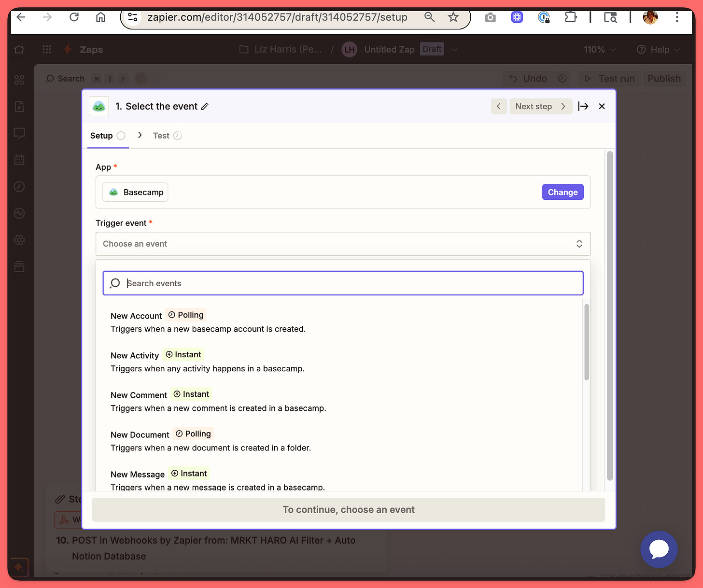703x588 pixels.
Task: Click Test run button
Action: click(609, 78)
